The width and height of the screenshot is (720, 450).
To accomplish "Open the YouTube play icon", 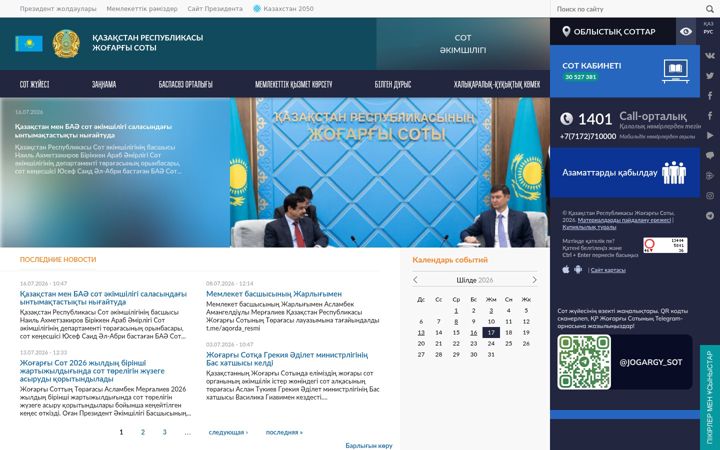I will click(x=710, y=135).
